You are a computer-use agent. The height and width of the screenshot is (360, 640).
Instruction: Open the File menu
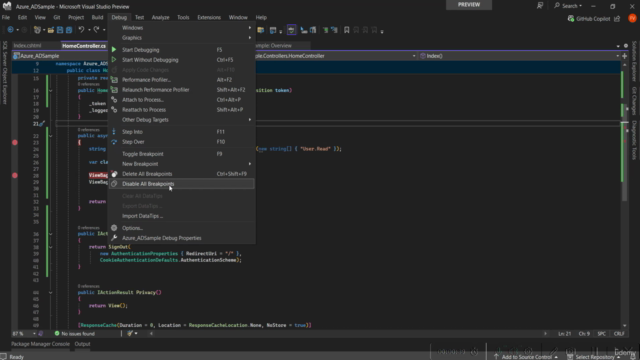pyautogui.click(x=6, y=18)
